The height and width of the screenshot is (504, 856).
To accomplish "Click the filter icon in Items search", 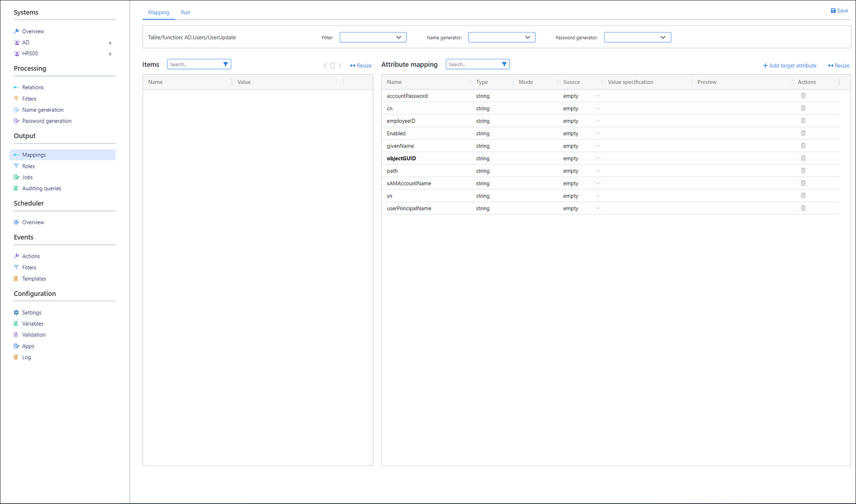I will tap(226, 64).
